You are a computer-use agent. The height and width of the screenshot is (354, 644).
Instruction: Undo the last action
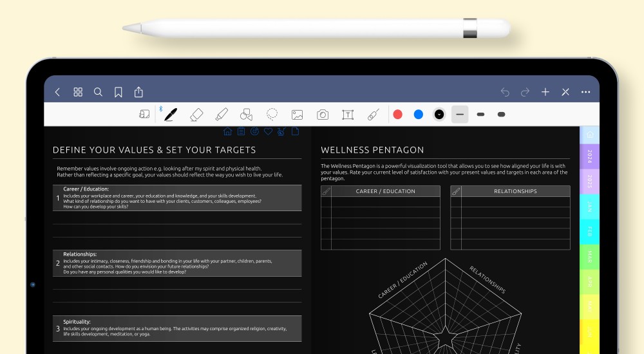coord(505,93)
